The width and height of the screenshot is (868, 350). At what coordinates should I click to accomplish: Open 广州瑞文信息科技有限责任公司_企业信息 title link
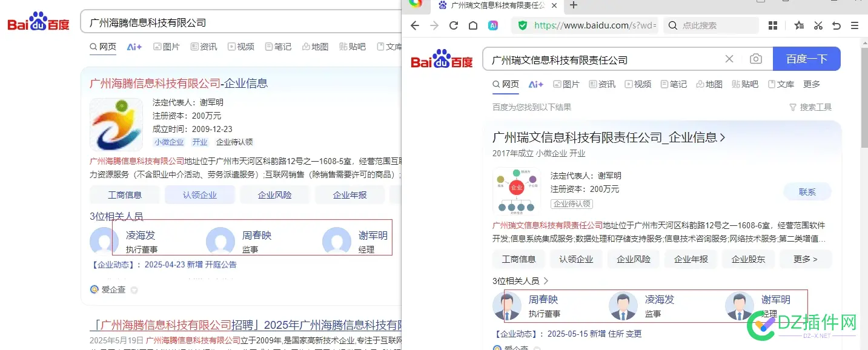click(609, 137)
